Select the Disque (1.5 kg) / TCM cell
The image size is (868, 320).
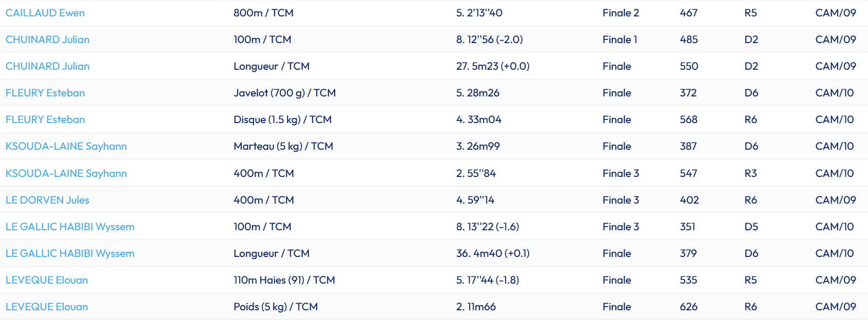click(282, 119)
